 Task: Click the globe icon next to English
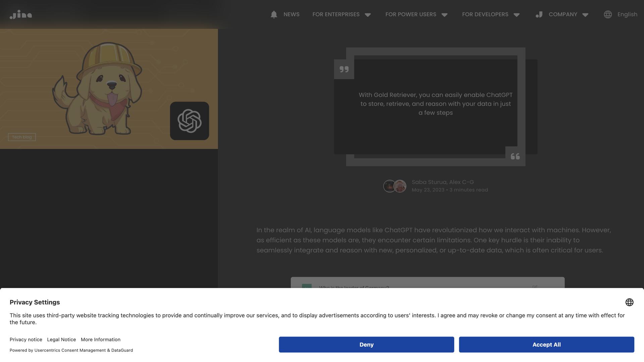click(608, 14)
